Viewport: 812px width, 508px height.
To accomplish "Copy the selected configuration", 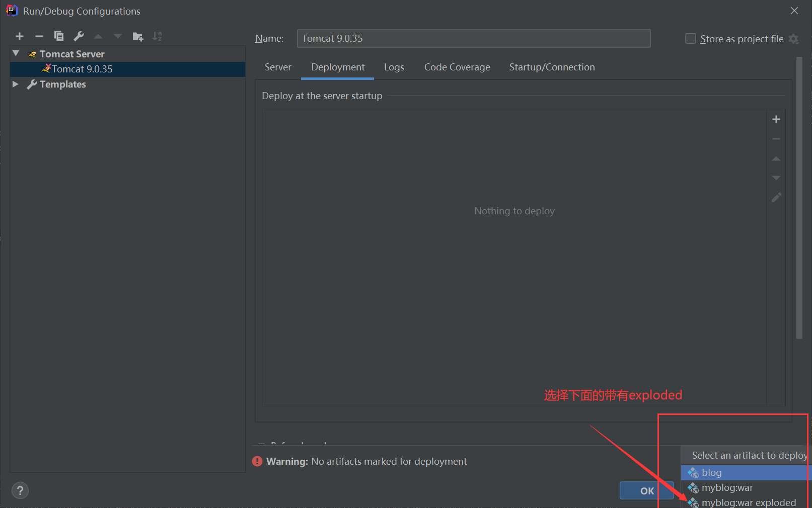I will [x=59, y=36].
